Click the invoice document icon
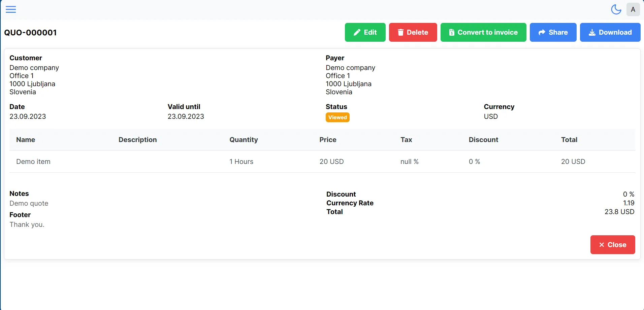 (452, 32)
